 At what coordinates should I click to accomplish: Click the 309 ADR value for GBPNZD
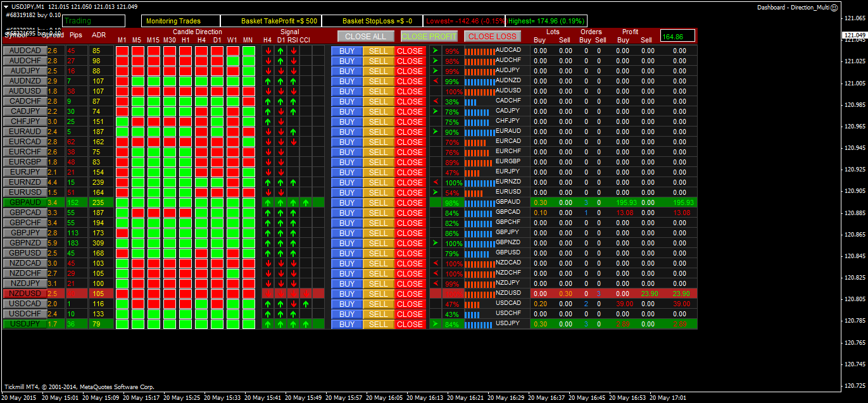pos(98,243)
